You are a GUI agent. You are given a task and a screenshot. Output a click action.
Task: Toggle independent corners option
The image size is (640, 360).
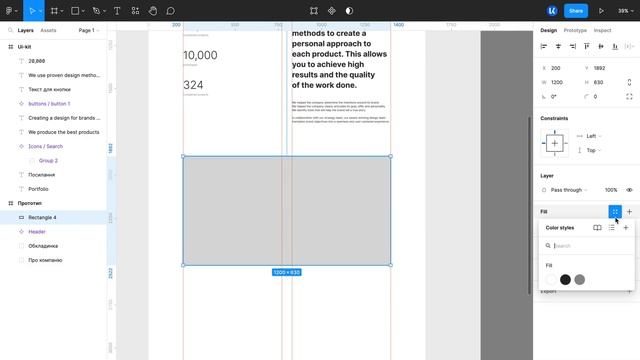tap(629, 97)
